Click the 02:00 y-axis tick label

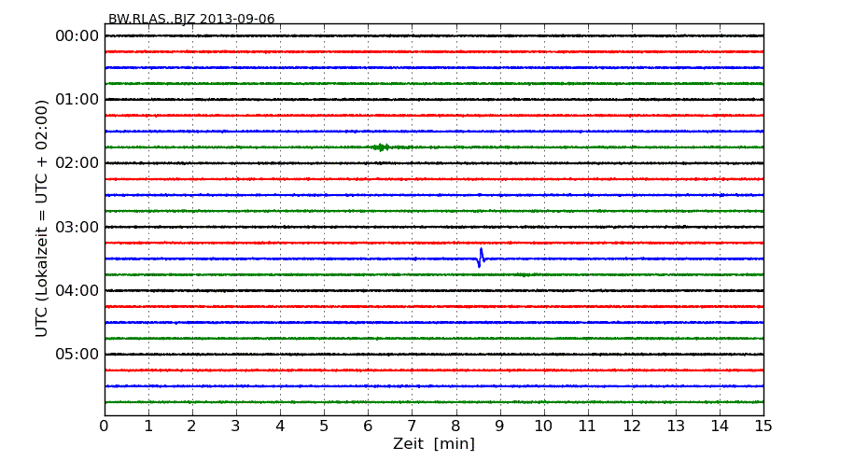point(77,163)
